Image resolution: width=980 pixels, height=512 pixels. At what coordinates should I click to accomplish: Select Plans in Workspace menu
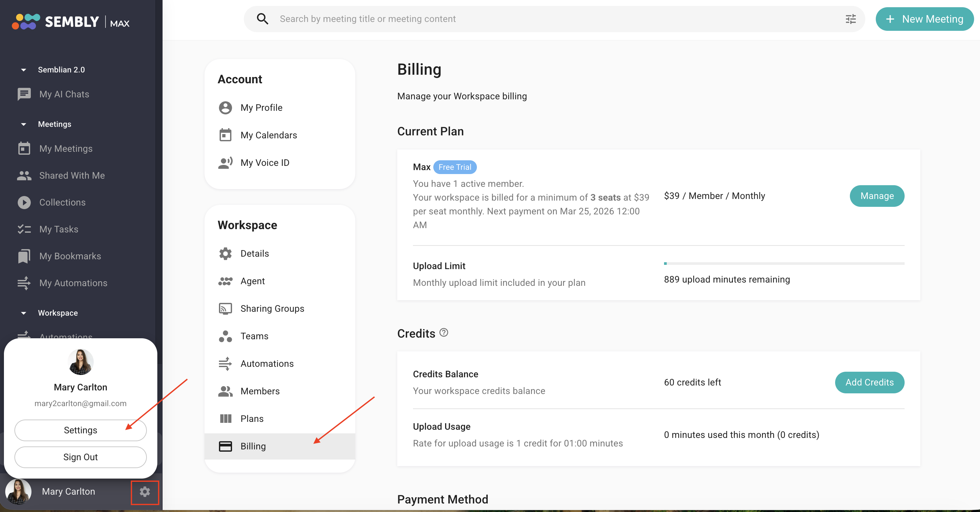click(x=252, y=419)
